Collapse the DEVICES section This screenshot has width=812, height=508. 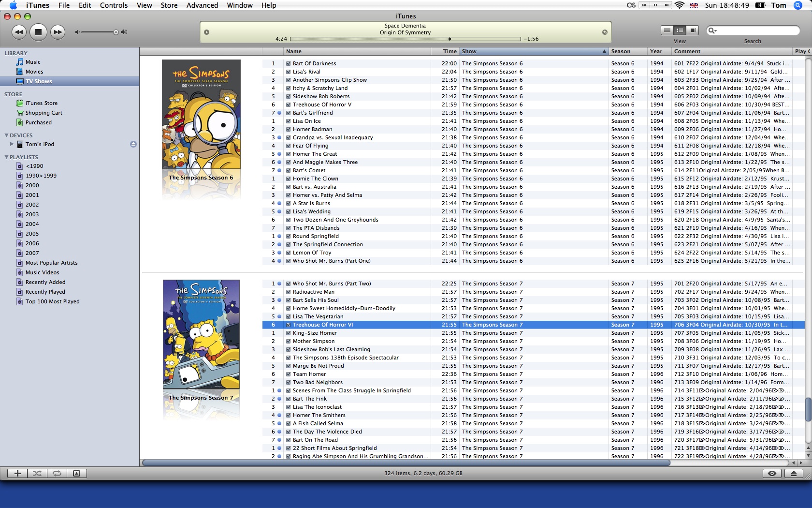(x=6, y=135)
